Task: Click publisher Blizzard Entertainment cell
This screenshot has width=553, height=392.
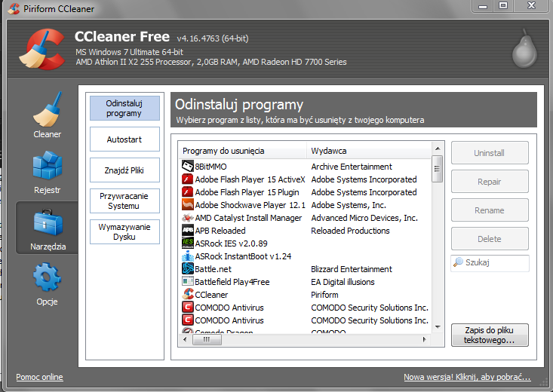Action: pyautogui.click(x=352, y=269)
